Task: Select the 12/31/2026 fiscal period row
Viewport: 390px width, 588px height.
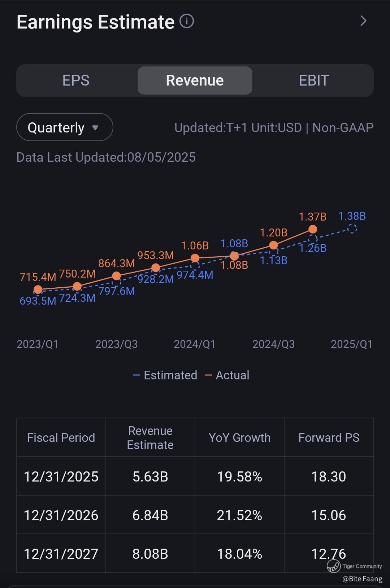Action: click(x=61, y=515)
